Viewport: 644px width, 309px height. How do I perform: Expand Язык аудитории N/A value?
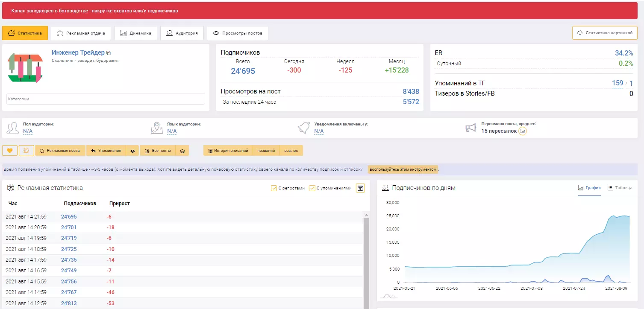(172, 131)
